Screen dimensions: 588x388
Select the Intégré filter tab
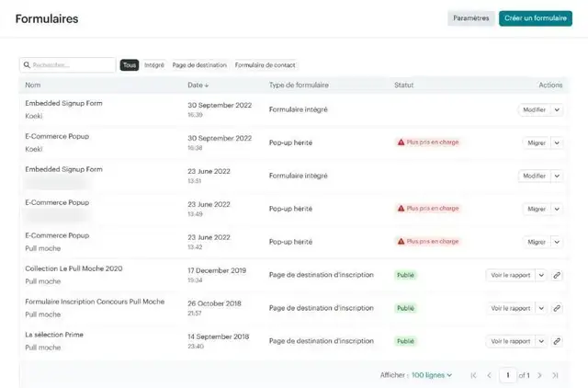(x=154, y=65)
